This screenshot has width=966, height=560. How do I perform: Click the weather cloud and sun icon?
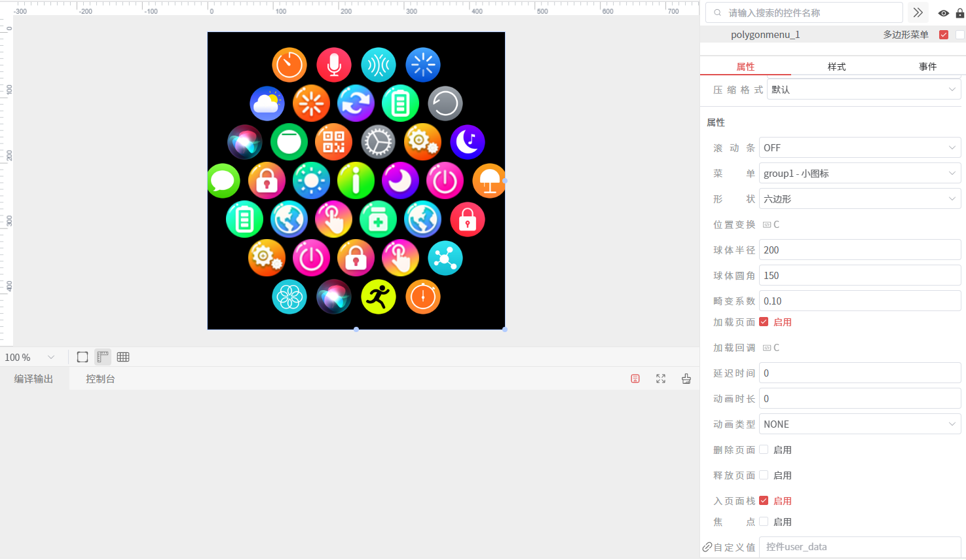pos(267,103)
